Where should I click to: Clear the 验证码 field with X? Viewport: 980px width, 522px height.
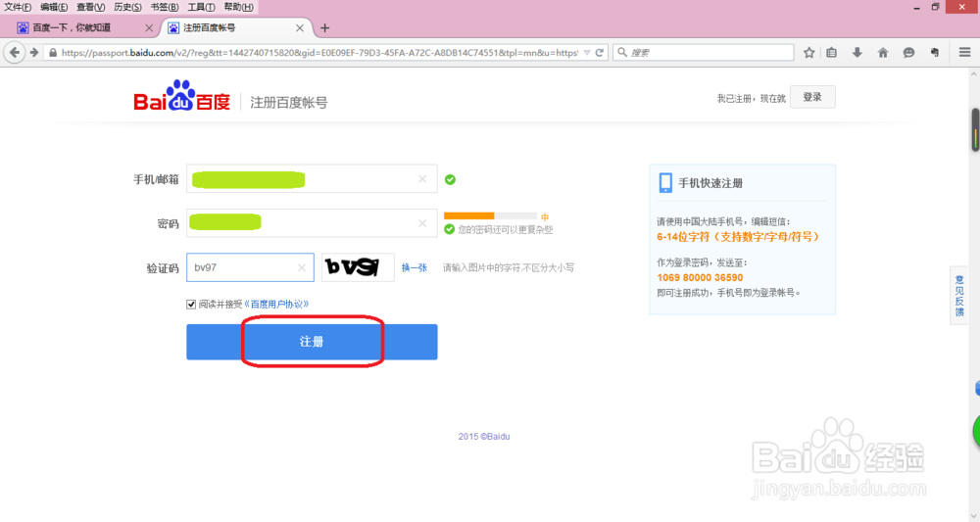click(302, 267)
